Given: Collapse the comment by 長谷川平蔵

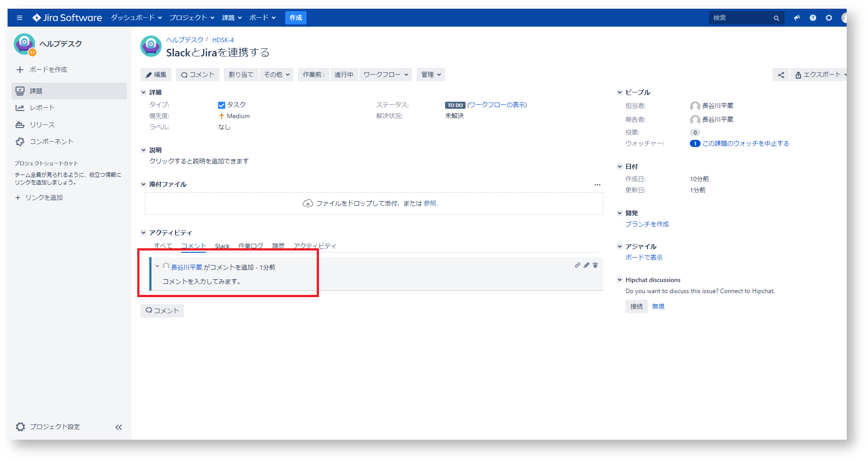Looking at the screenshot, I should point(157,266).
